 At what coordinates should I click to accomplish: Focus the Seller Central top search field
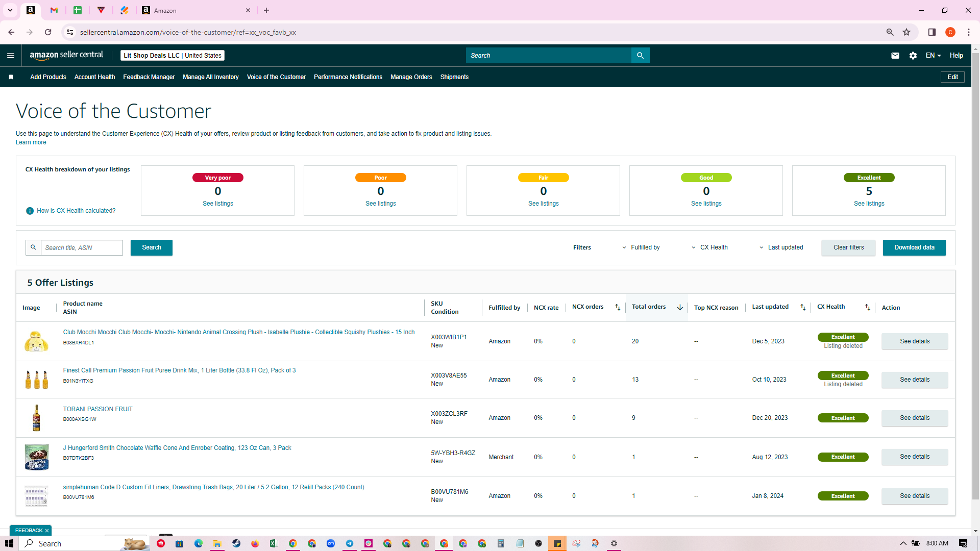(x=549, y=56)
